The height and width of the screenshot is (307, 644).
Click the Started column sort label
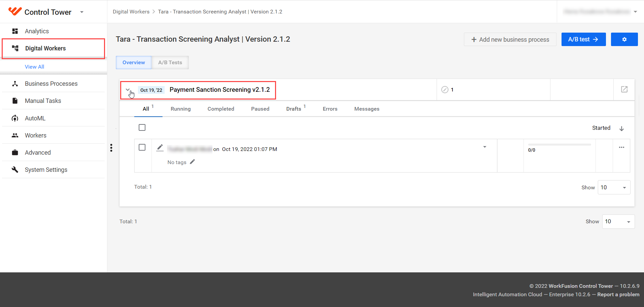601,128
